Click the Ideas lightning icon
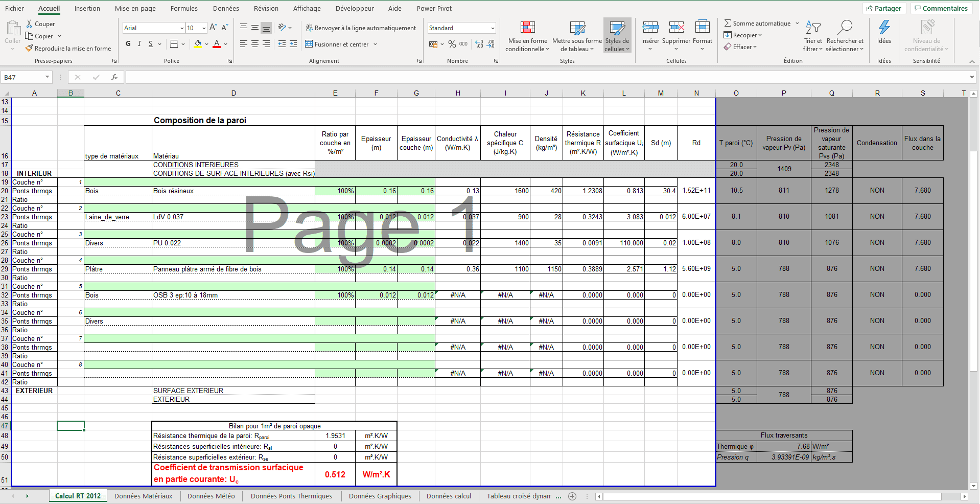This screenshot has height=504, width=980. 884,28
